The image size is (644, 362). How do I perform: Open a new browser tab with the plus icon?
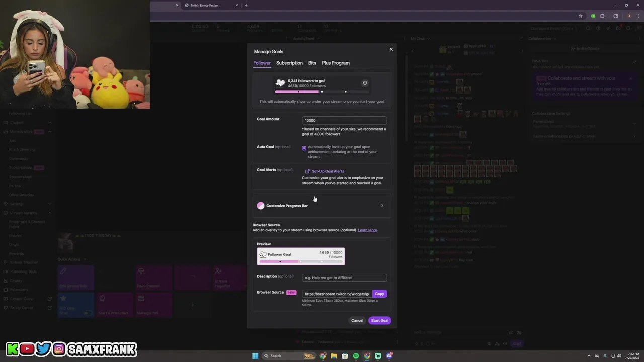click(x=246, y=5)
